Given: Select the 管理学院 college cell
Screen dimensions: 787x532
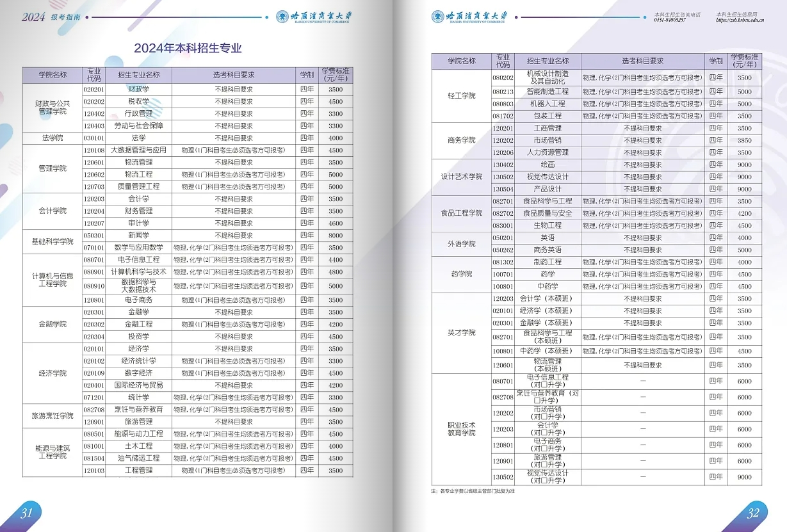Looking at the screenshot, I should (53, 168).
